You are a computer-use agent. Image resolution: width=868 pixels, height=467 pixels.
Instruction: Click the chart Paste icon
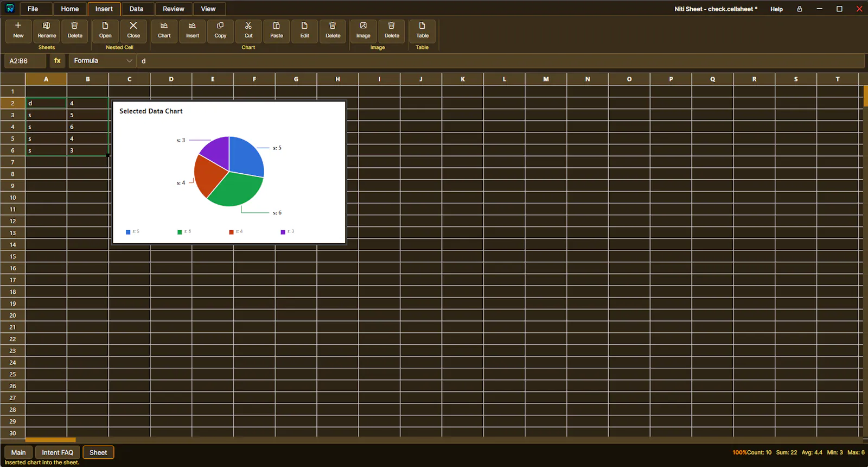click(x=277, y=30)
